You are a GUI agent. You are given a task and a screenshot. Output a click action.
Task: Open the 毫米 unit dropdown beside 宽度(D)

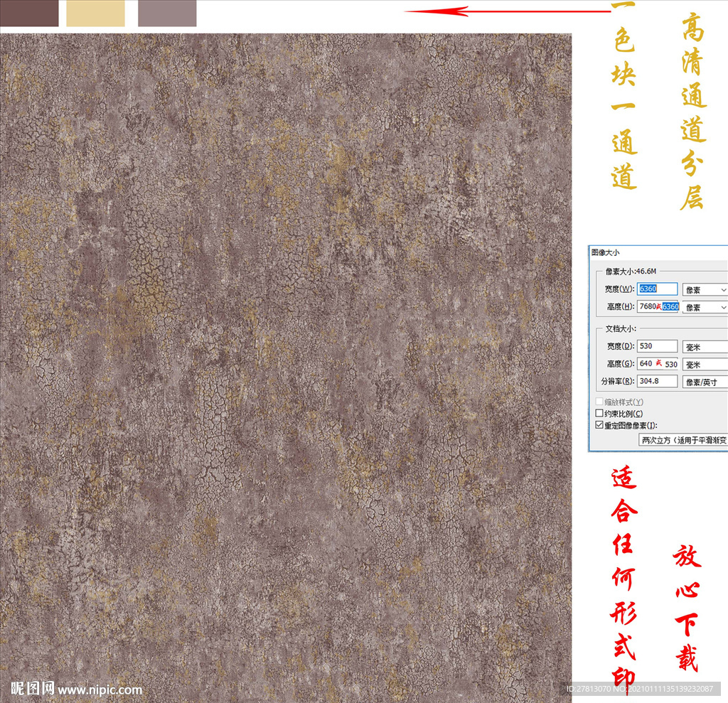705,347
